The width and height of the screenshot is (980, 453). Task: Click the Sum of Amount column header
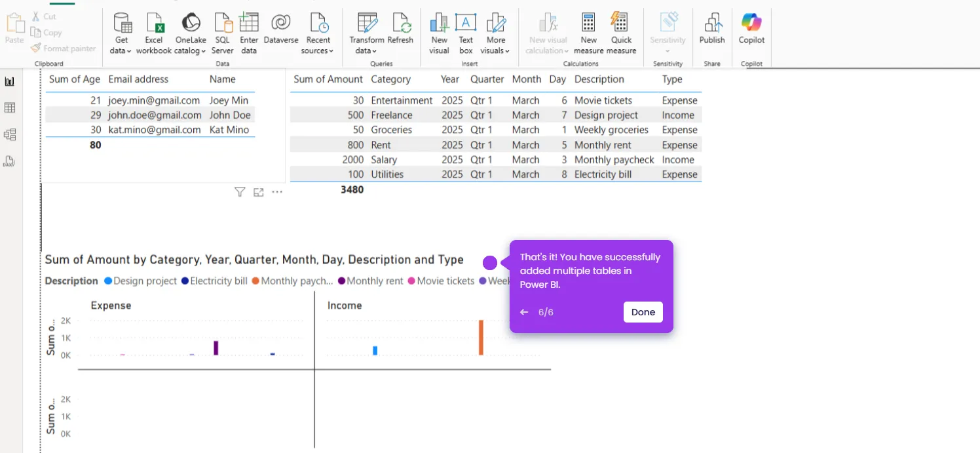[x=328, y=79]
